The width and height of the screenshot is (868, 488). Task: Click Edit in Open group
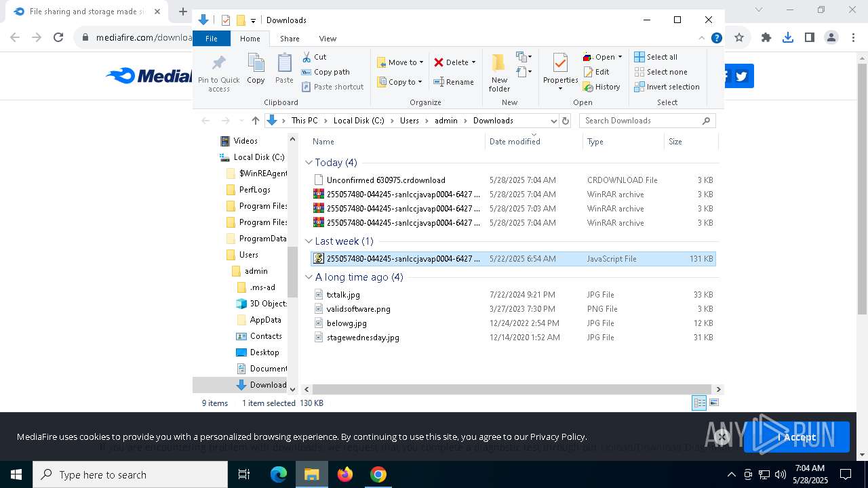(597, 72)
